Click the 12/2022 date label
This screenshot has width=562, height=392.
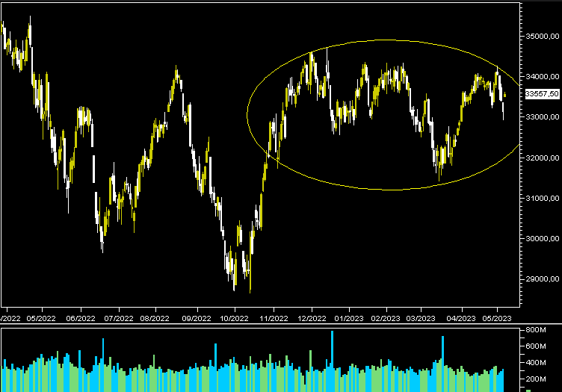click(x=312, y=318)
